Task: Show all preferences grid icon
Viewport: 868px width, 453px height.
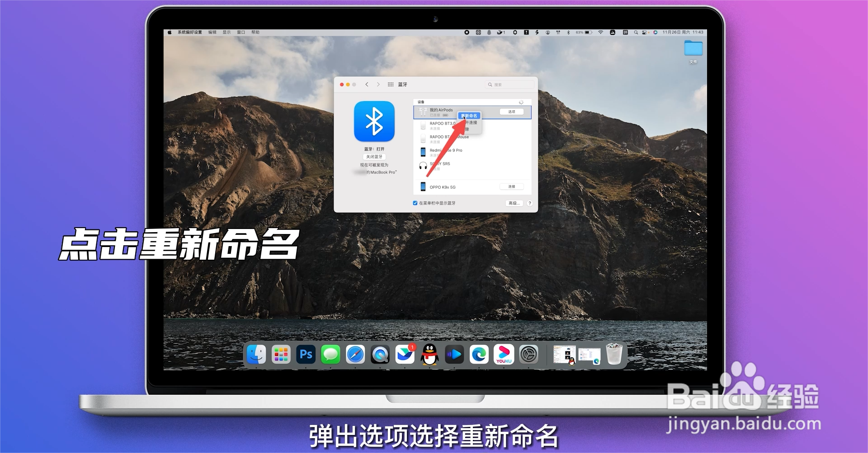Action: tap(391, 84)
